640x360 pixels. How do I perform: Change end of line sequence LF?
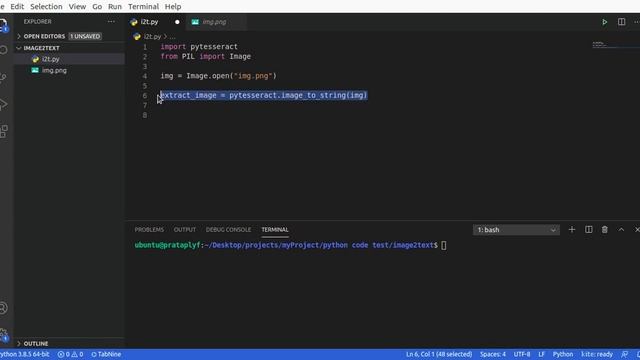[x=541, y=354]
